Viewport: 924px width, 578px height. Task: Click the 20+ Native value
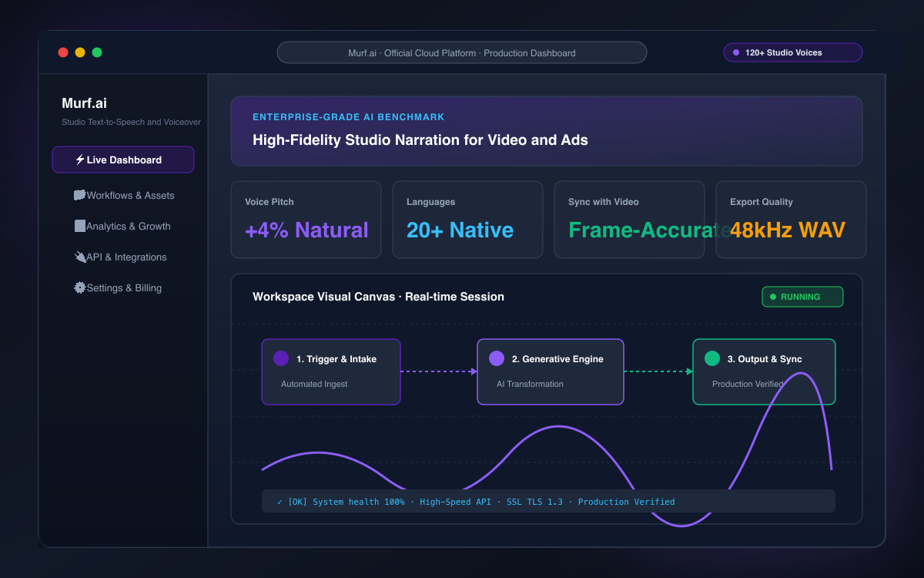click(460, 230)
